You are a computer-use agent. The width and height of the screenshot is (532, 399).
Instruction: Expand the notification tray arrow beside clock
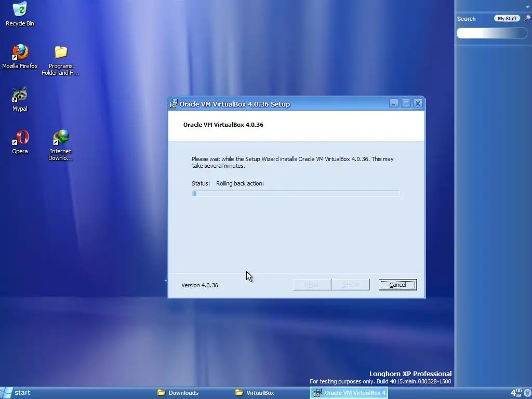[x=527, y=393]
